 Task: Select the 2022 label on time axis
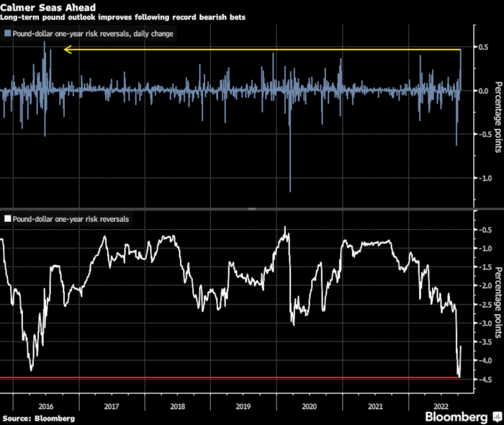441,406
